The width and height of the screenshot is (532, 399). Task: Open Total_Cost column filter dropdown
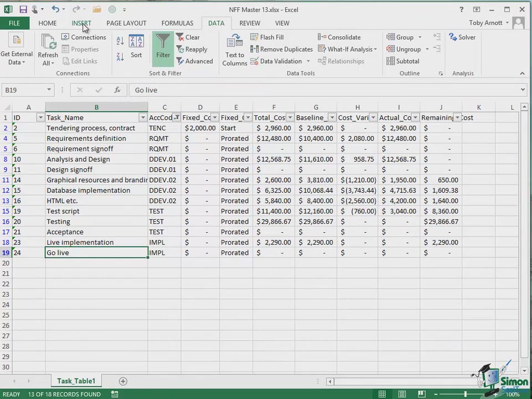[290, 117]
